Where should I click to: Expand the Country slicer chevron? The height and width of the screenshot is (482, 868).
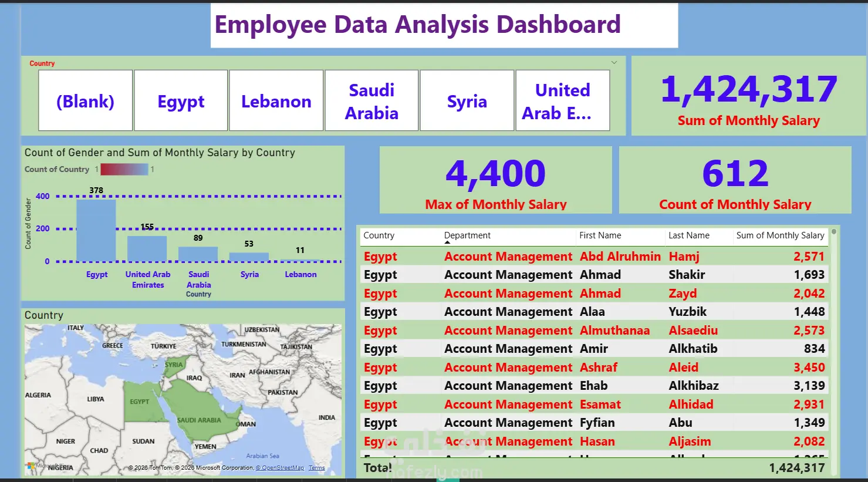tap(614, 63)
